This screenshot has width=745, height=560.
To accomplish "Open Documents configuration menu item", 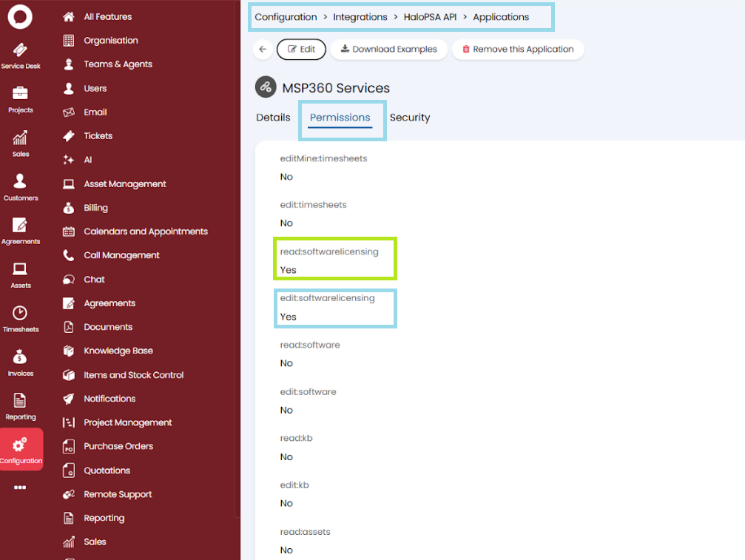I will click(108, 327).
